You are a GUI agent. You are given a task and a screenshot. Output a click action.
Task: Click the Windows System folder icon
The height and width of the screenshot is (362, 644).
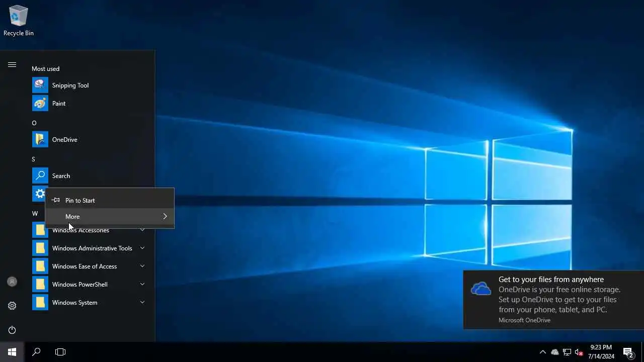pyautogui.click(x=40, y=302)
